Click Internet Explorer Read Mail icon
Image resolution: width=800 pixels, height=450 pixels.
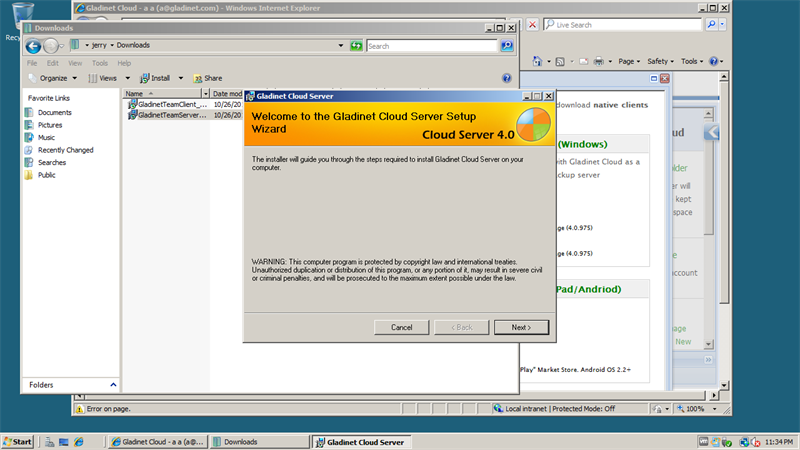click(x=583, y=61)
